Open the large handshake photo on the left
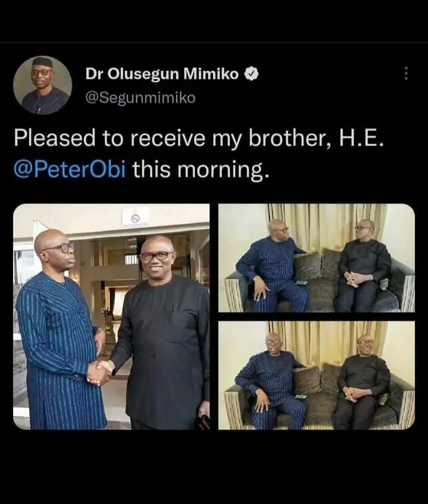The width and height of the screenshot is (428, 504). [x=111, y=317]
